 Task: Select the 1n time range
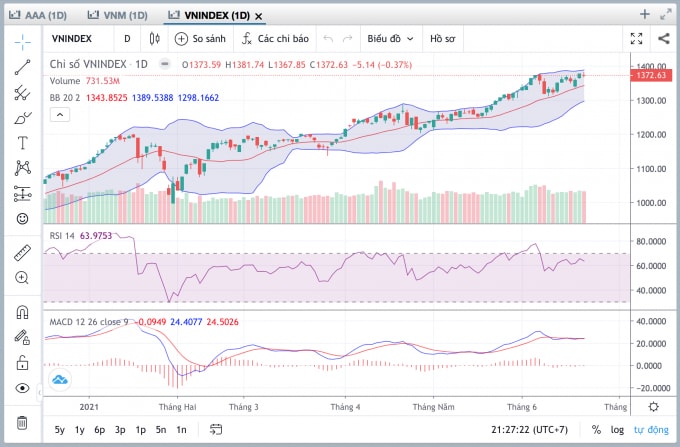[181, 430]
